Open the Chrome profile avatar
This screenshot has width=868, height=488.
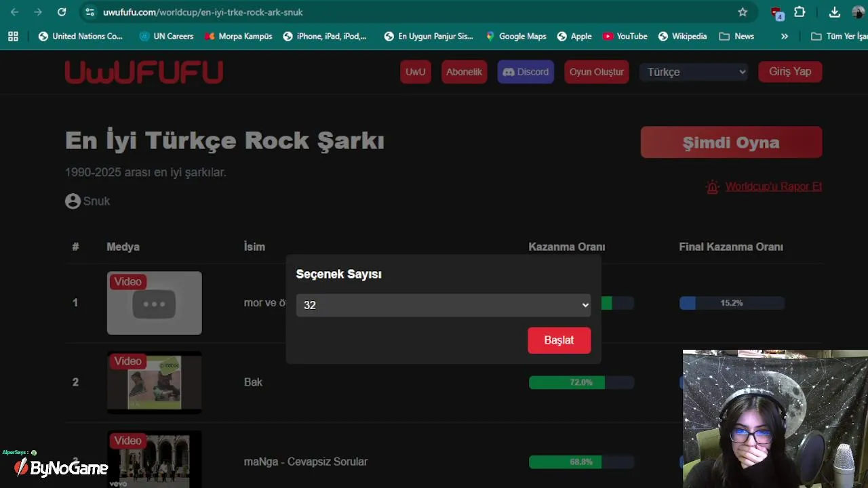pos(858,12)
